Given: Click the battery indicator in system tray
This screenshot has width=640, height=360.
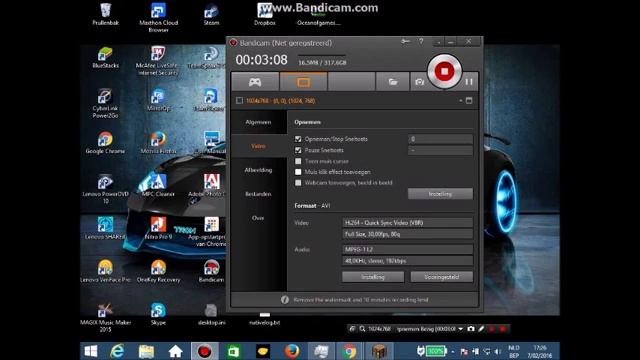Looking at the screenshot, I should tap(435, 351).
